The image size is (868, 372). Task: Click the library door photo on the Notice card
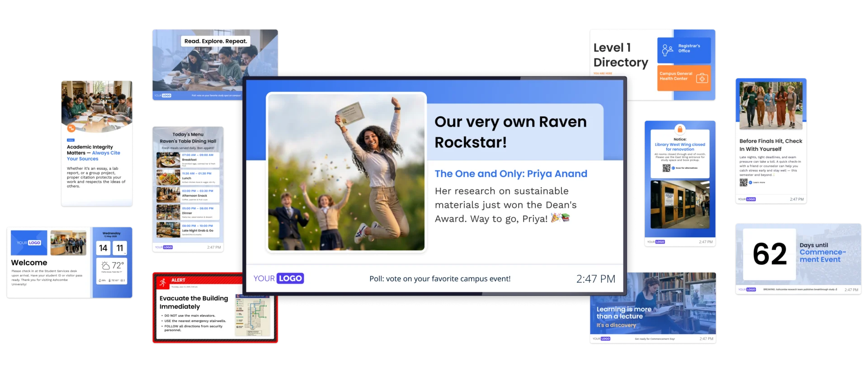[x=680, y=204]
